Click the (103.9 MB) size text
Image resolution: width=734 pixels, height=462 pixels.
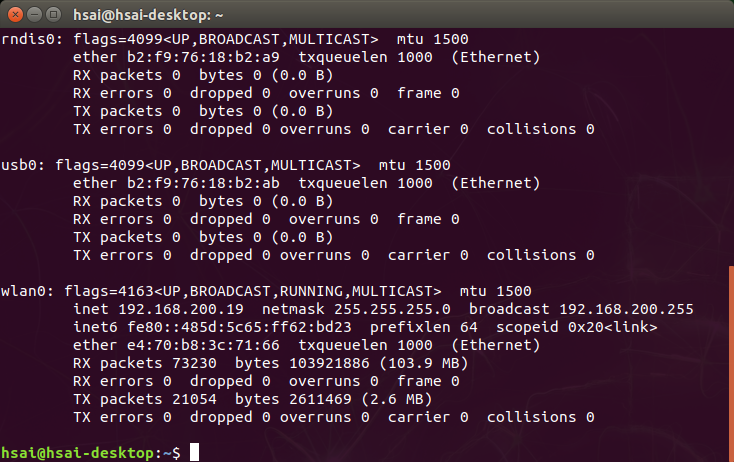click(424, 363)
